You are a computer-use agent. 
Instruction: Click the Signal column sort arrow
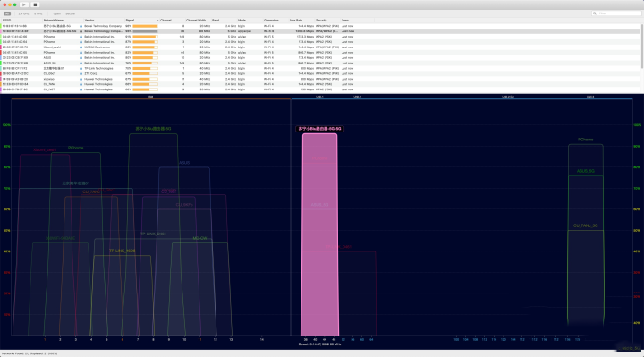coord(157,20)
